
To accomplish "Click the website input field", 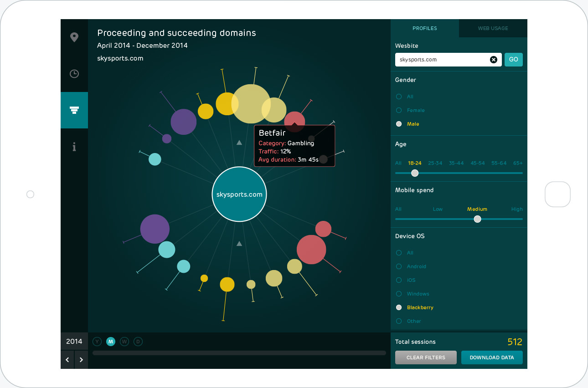I will (x=449, y=60).
